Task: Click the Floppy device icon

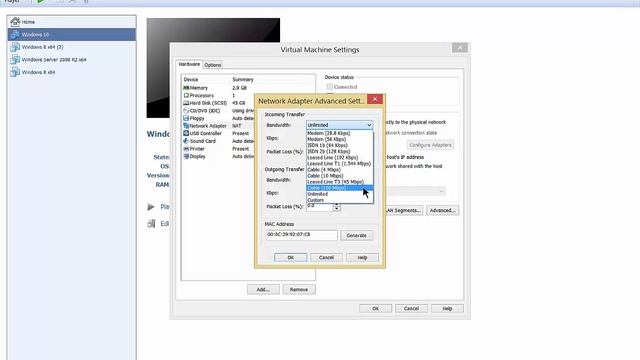Action: click(186, 118)
